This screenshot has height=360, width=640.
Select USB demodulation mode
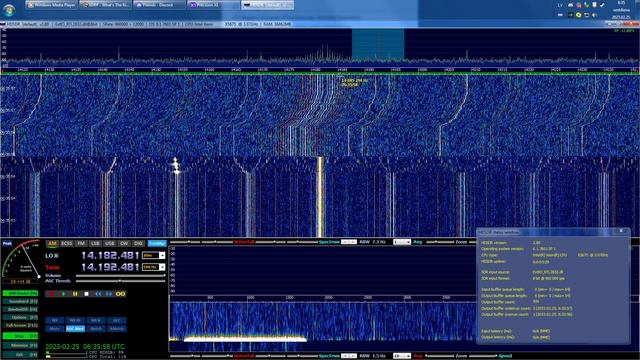(109, 244)
